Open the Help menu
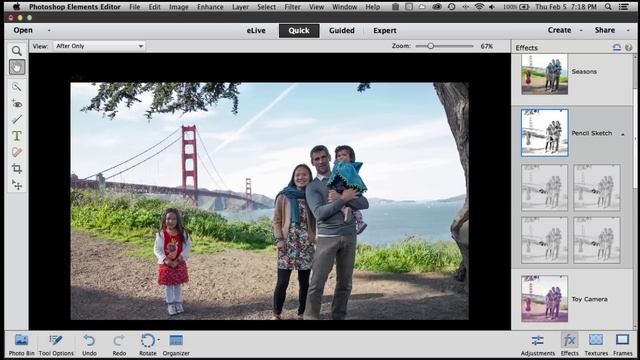 (x=372, y=7)
